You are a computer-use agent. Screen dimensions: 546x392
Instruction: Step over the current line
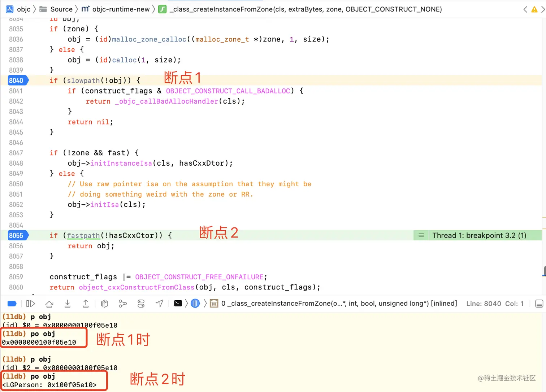click(49, 304)
